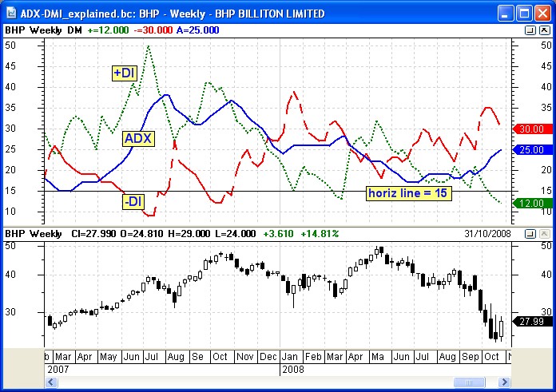
Task: Click the '+14.81%' percentage change
Action: click(x=320, y=234)
